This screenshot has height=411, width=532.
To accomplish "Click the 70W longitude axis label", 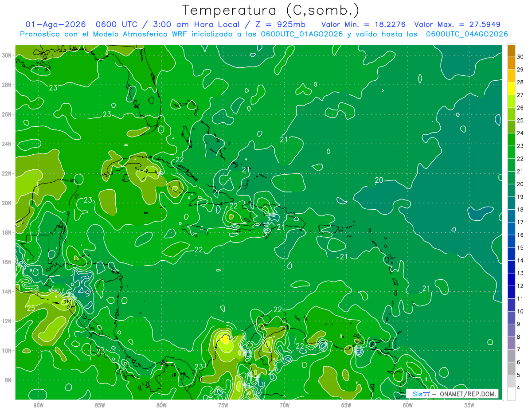I will [x=285, y=405].
